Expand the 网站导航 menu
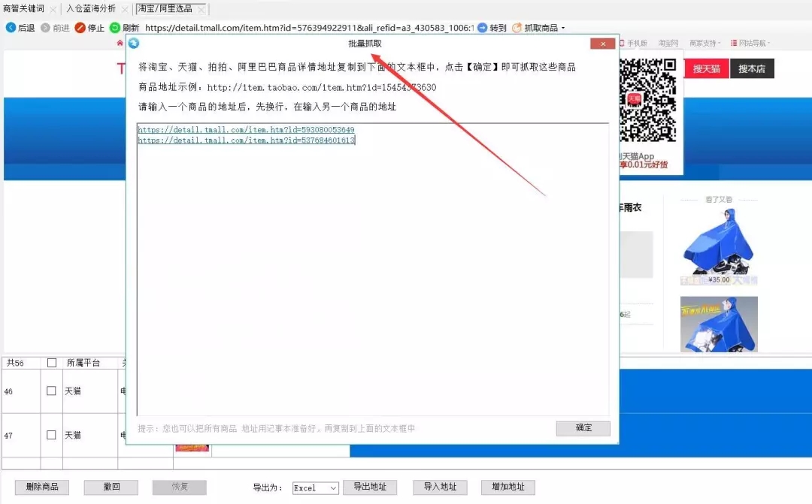The image size is (812, 504). coord(750,43)
